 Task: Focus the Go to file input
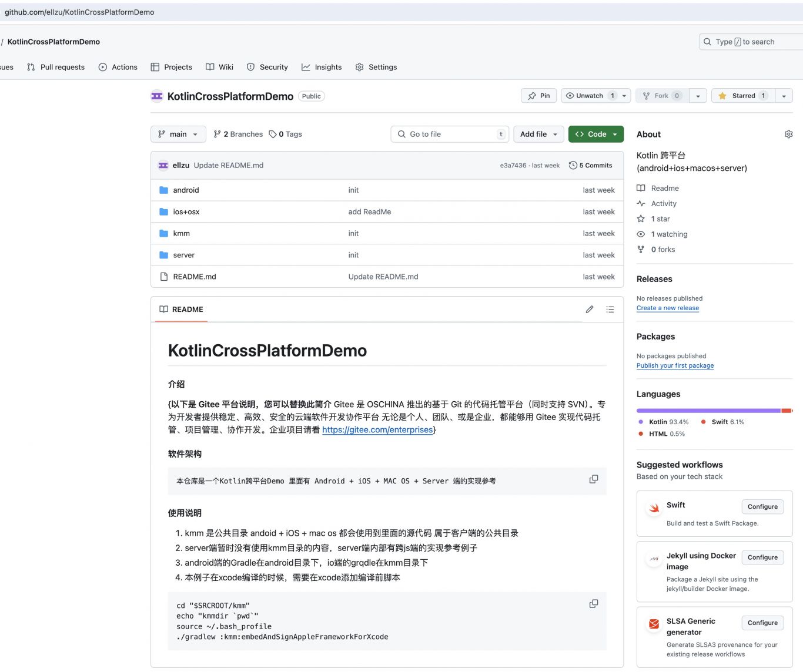pos(450,135)
